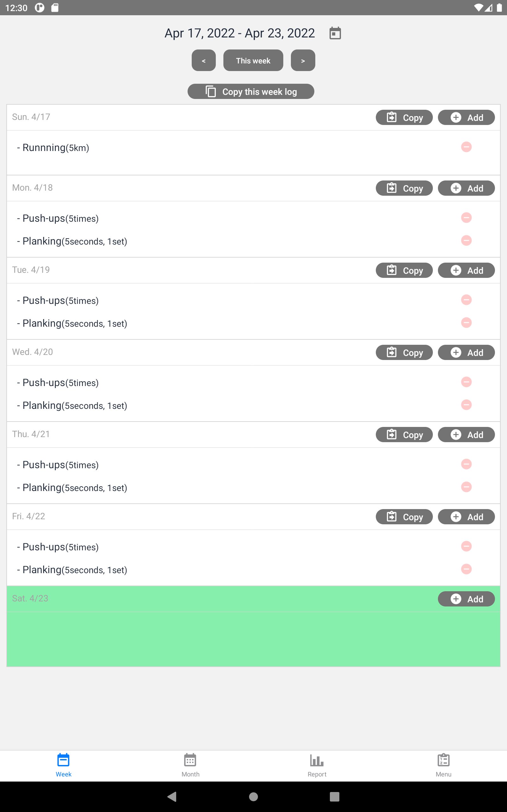Delete Monday's Push-ups entry with minus icon
Viewport: 507px width, 812px height.
pos(466,218)
